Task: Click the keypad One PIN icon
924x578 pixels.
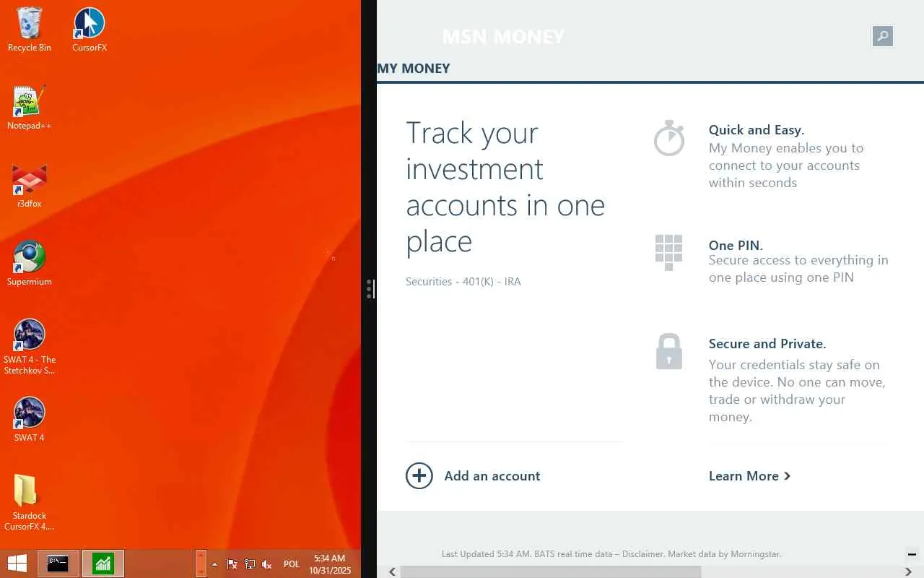Action: pos(668,253)
